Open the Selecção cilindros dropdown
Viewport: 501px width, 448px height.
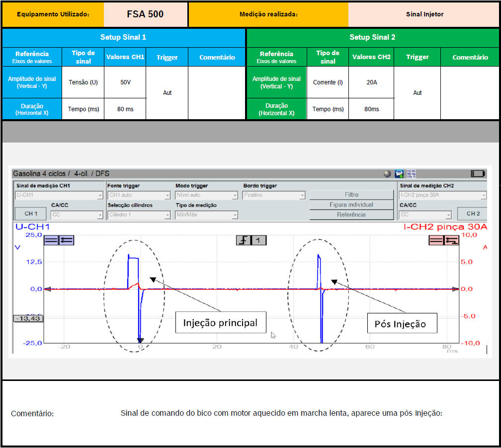pyautogui.click(x=139, y=215)
